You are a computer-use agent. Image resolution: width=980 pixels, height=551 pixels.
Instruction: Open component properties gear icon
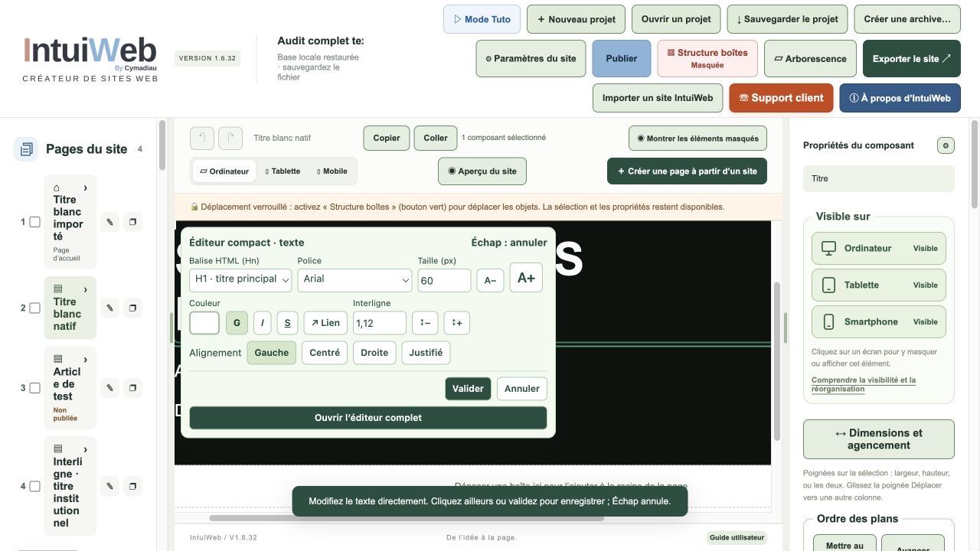[x=946, y=145]
